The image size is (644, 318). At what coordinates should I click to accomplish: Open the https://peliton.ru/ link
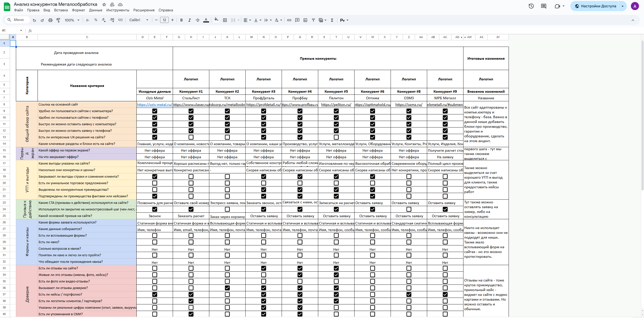click(x=336, y=105)
